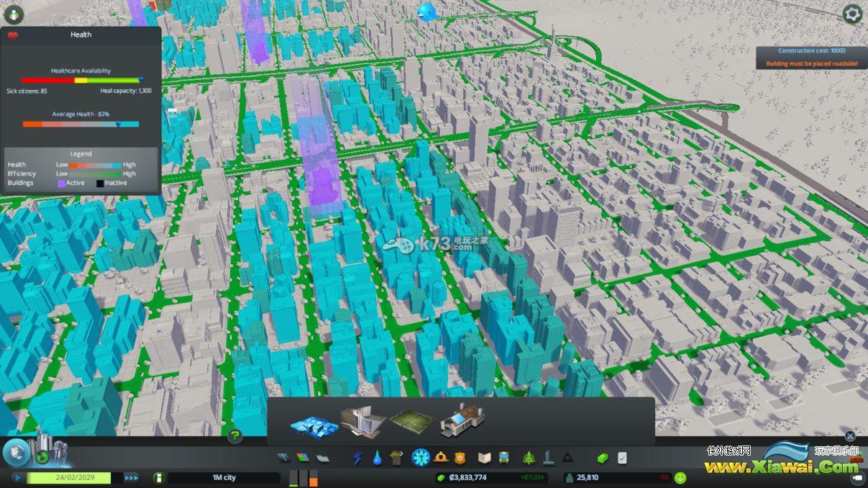
Task: Click the 'Building must be placed roadside!' warning
Action: coord(811,64)
